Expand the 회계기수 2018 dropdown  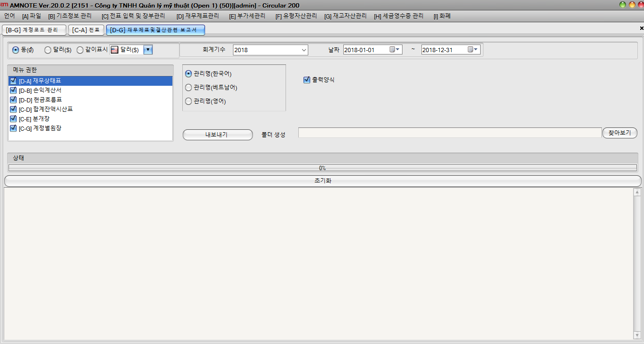(x=304, y=50)
